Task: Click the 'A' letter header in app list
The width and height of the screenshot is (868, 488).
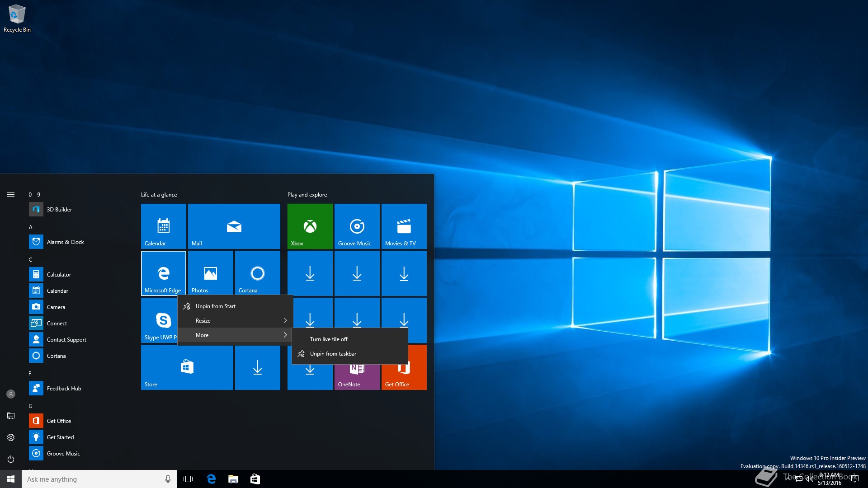Action: pos(31,227)
